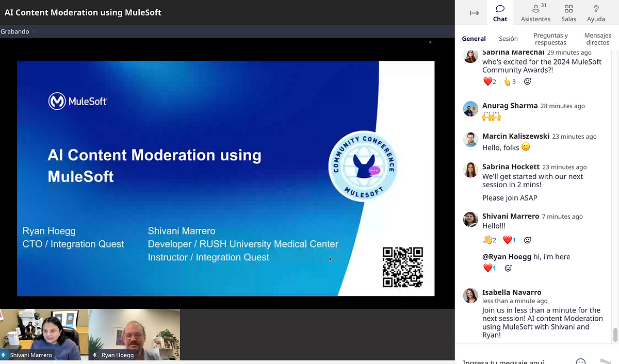
Task: Click '28 minutes ago' timestamp of Anurag Sharma
Action: click(x=562, y=106)
